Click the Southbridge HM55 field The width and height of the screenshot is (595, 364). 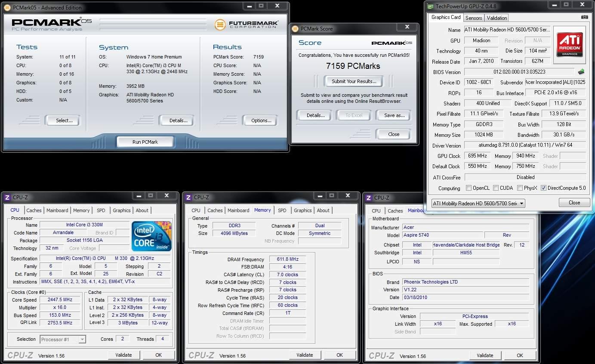[x=466, y=253]
